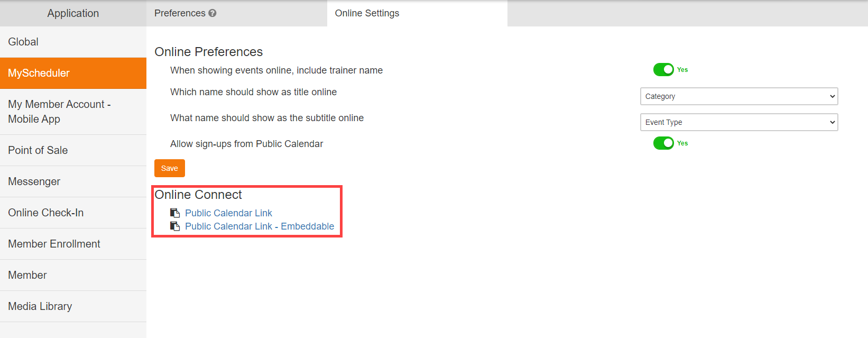
Task: Click 'When showing events online, include trainer name'
Action: pos(276,70)
